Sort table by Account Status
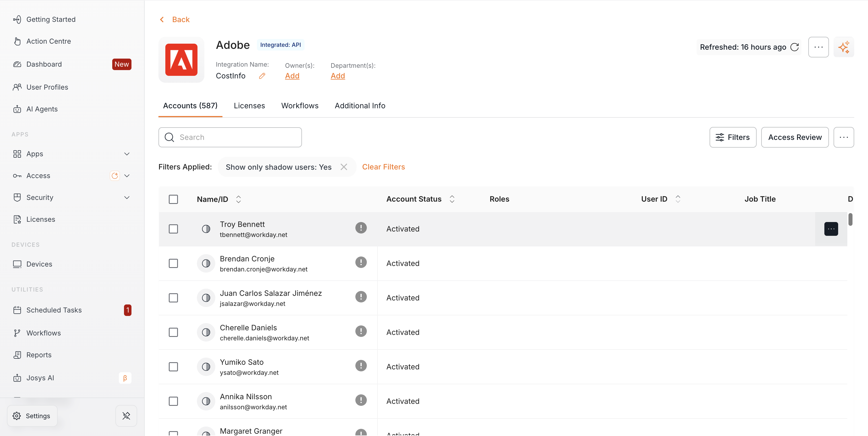868x436 pixels. (452, 199)
